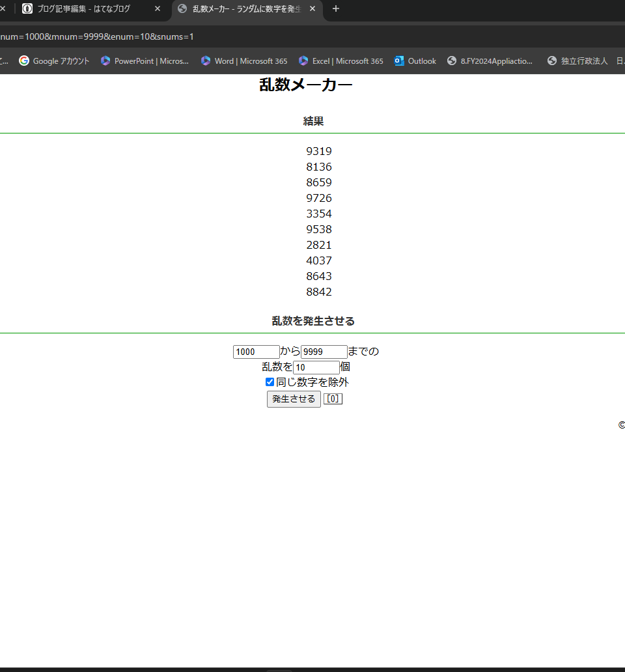625x672 pixels.
Task: Focus the count field containing 10
Action: pyautogui.click(x=316, y=367)
